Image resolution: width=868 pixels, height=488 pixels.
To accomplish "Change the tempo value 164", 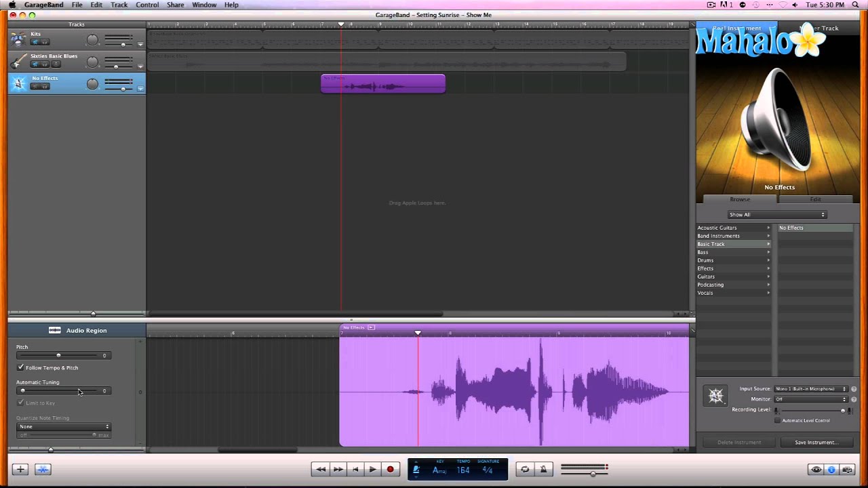I will pyautogui.click(x=463, y=470).
